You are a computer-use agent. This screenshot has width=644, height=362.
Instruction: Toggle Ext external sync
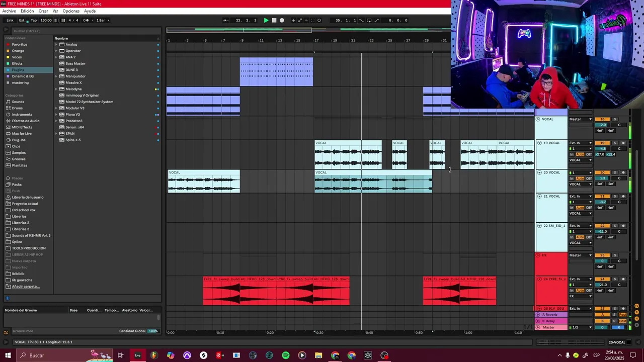22,20
